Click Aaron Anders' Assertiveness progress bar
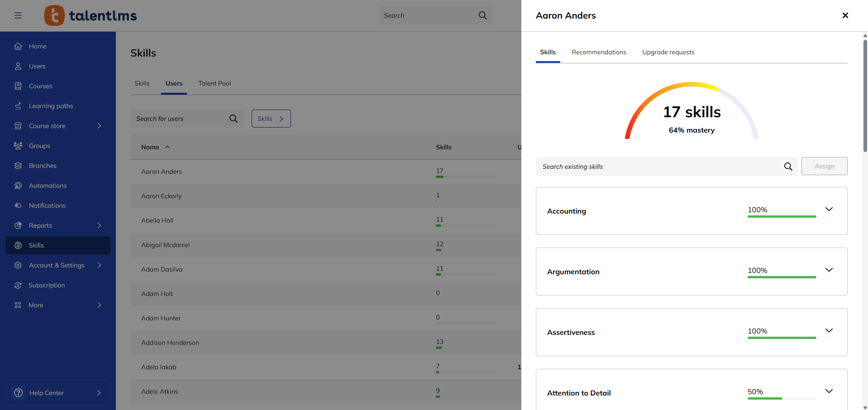The height and width of the screenshot is (410, 868). 782,338
